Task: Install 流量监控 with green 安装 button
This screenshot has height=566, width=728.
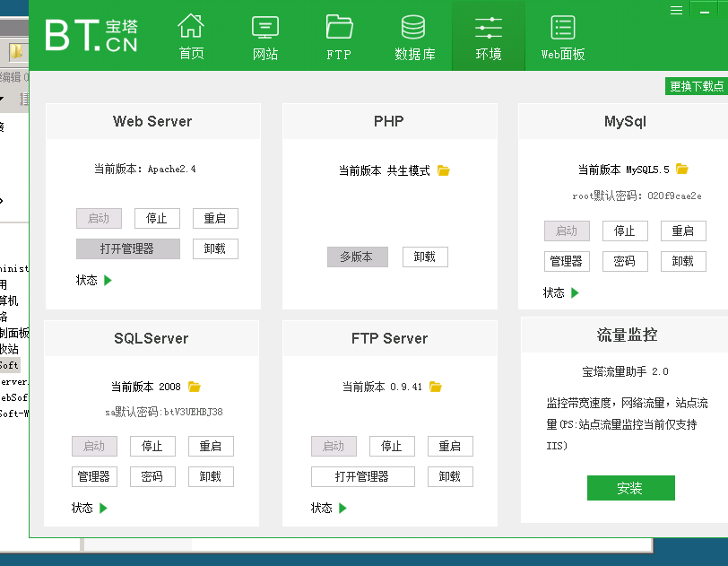Action: [630, 488]
